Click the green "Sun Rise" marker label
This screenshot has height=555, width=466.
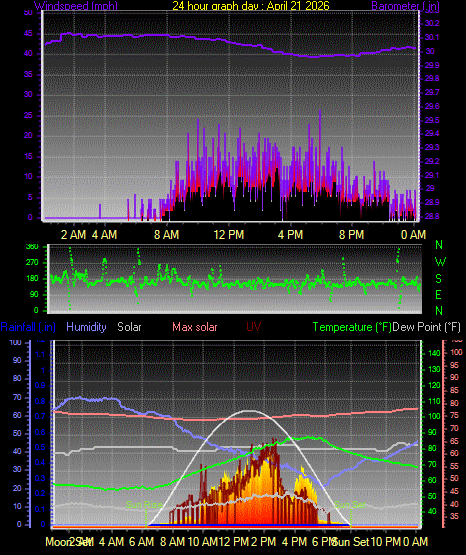click(x=144, y=505)
